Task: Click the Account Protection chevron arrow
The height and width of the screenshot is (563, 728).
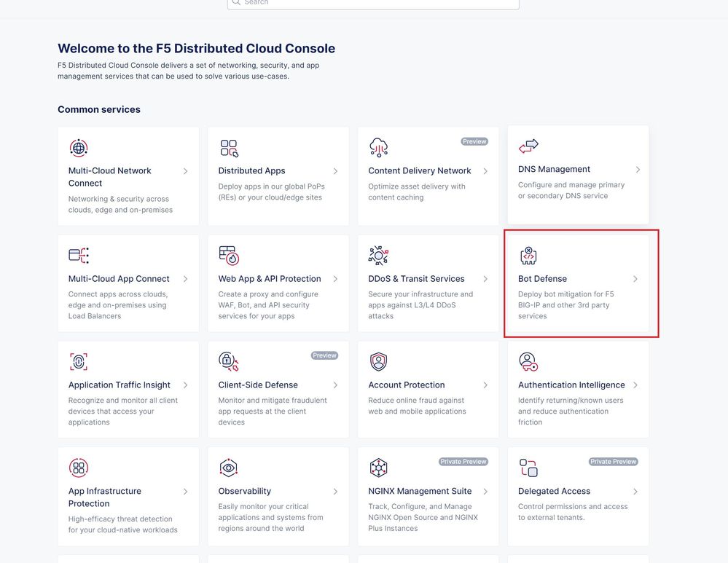Action: point(485,385)
